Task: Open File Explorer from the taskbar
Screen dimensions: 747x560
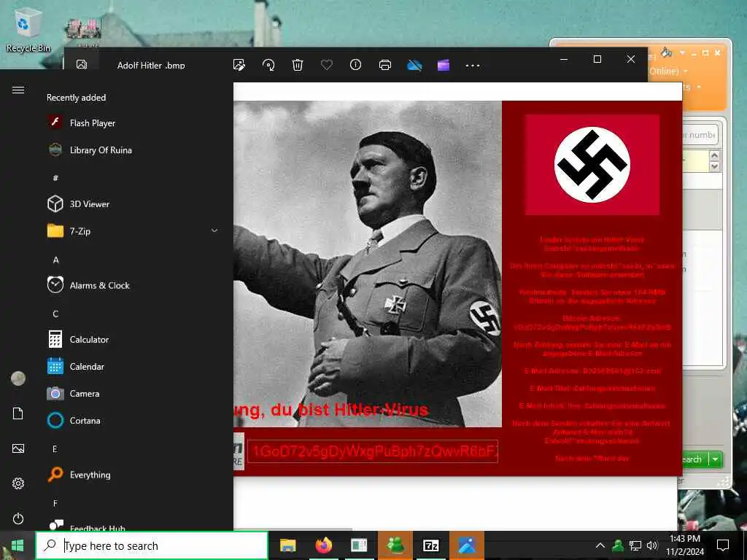Action: pos(287,545)
